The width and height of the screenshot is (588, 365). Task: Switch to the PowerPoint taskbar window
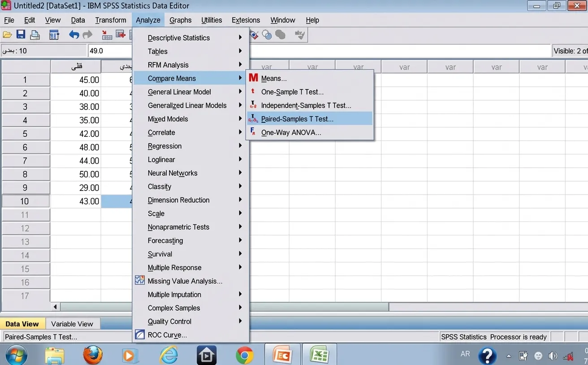point(282,355)
